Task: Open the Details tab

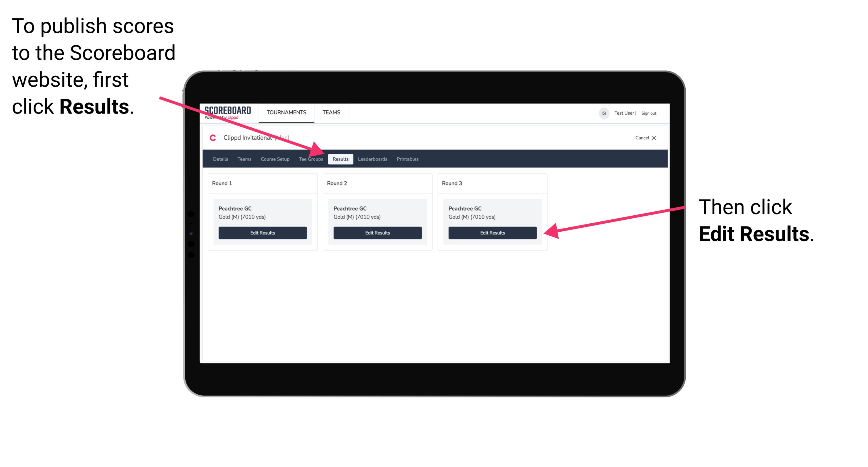Action: pos(220,159)
